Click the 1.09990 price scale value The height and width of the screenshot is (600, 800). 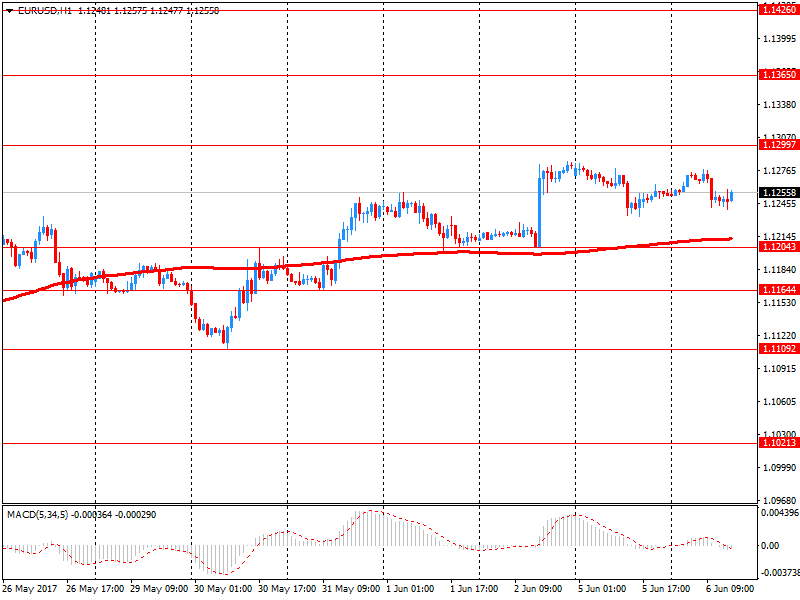coord(780,468)
